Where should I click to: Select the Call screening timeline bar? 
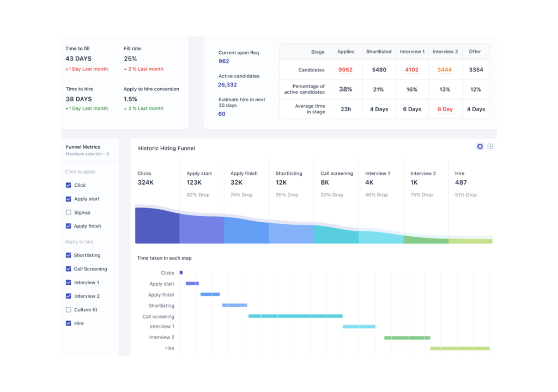(295, 316)
